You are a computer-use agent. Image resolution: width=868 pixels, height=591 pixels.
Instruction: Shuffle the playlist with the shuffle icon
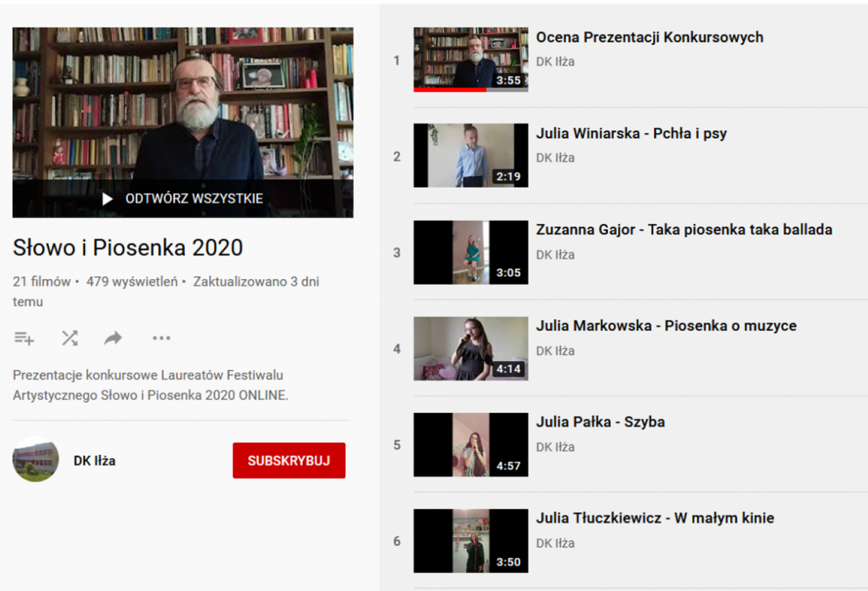pyautogui.click(x=70, y=339)
